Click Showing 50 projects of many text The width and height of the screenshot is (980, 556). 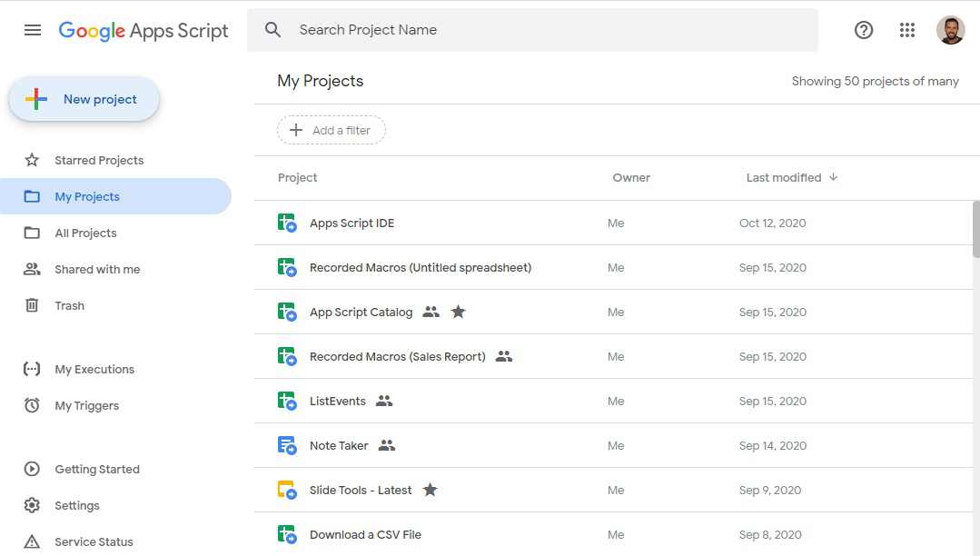[x=875, y=81]
